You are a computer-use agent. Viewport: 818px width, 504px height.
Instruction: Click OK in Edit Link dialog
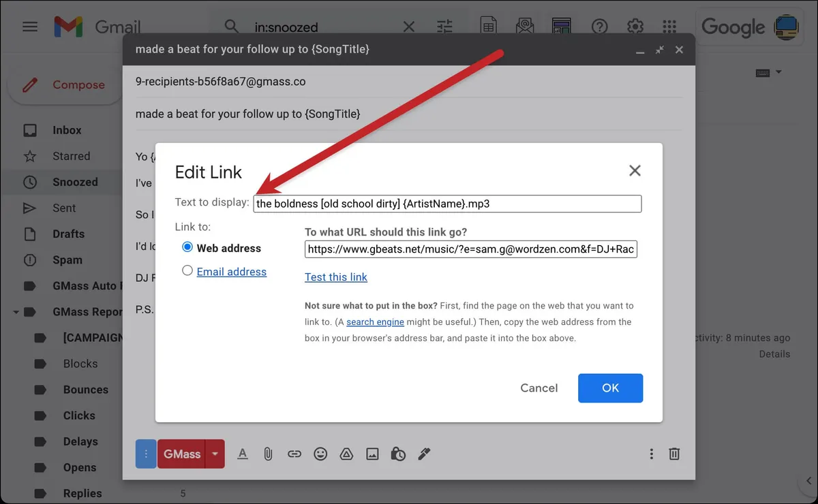pyautogui.click(x=610, y=388)
